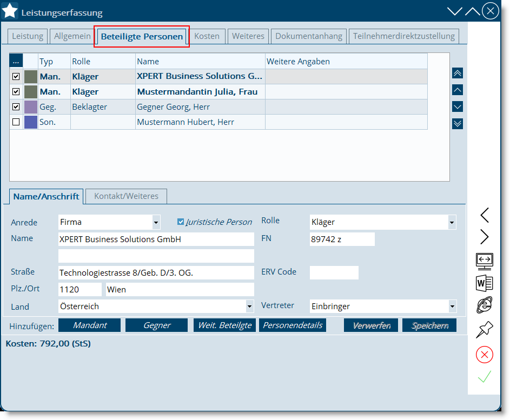Toggle Juristische Person checkbox
510x420 pixels.
click(181, 222)
